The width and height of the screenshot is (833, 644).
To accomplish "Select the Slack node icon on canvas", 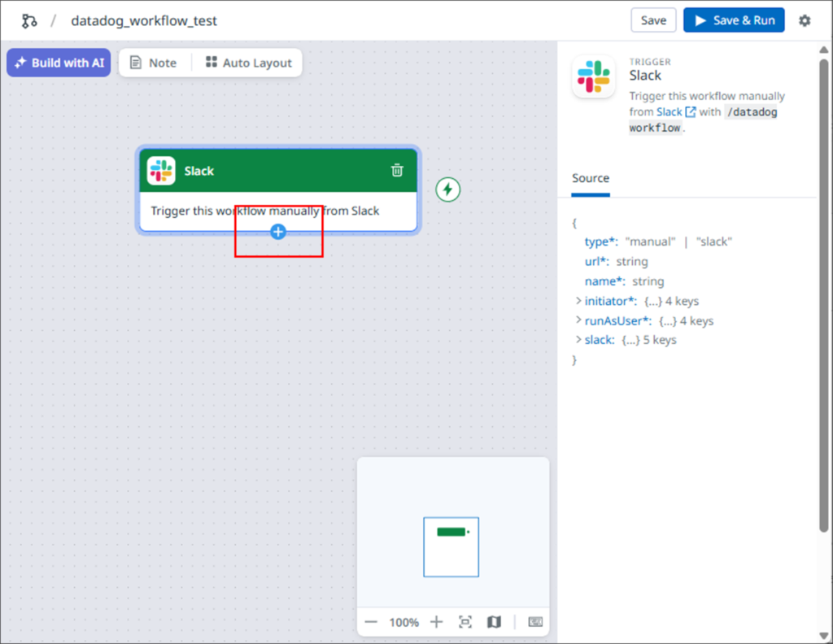I will [161, 171].
